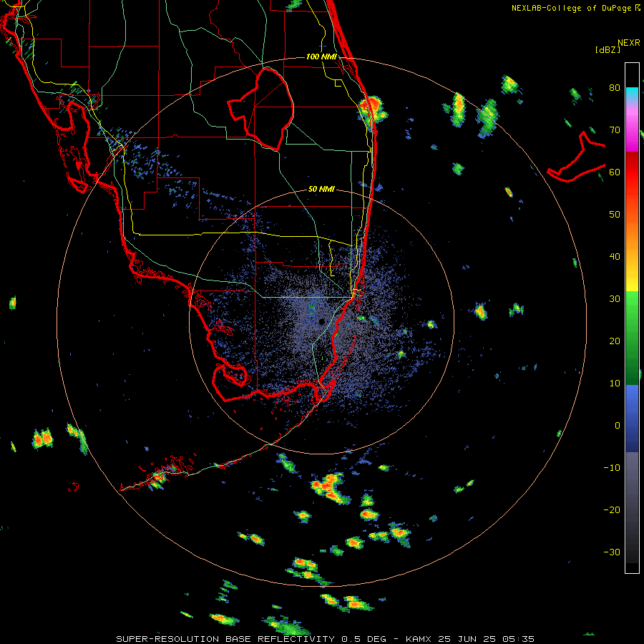This screenshot has height=644, width=644.
Task: Click the 40 value on the dBZ scale
Action: tap(615, 257)
